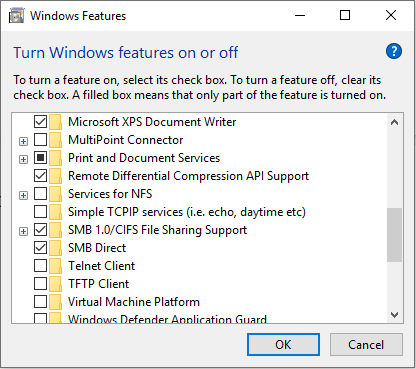Select the TFTP Client label
416x369 pixels.
coord(99,284)
